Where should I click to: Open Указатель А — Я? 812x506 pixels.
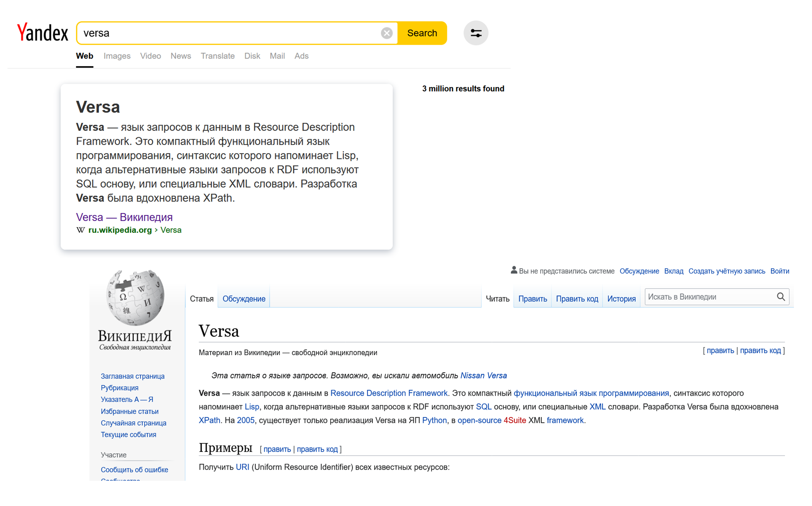(127, 399)
